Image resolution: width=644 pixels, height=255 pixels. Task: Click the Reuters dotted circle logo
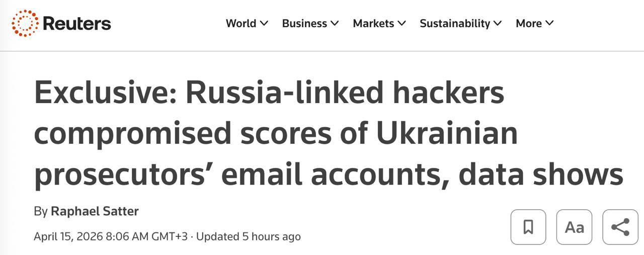click(x=25, y=23)
